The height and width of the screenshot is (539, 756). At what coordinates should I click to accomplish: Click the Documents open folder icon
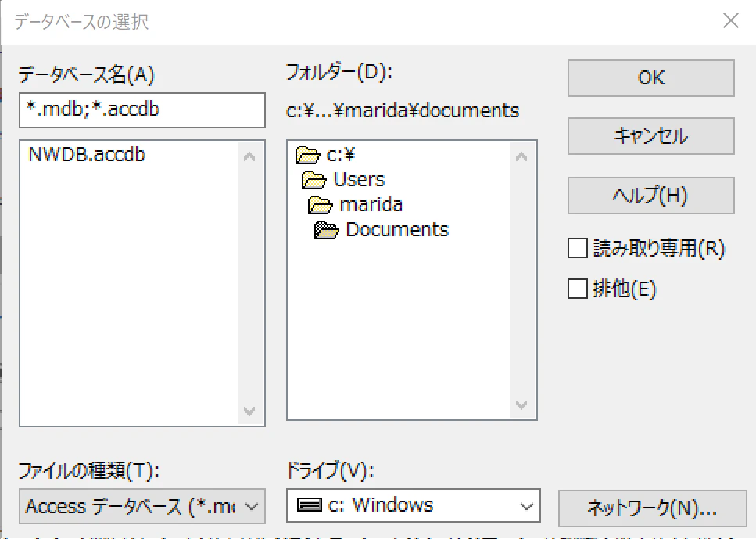click(327, 230)
